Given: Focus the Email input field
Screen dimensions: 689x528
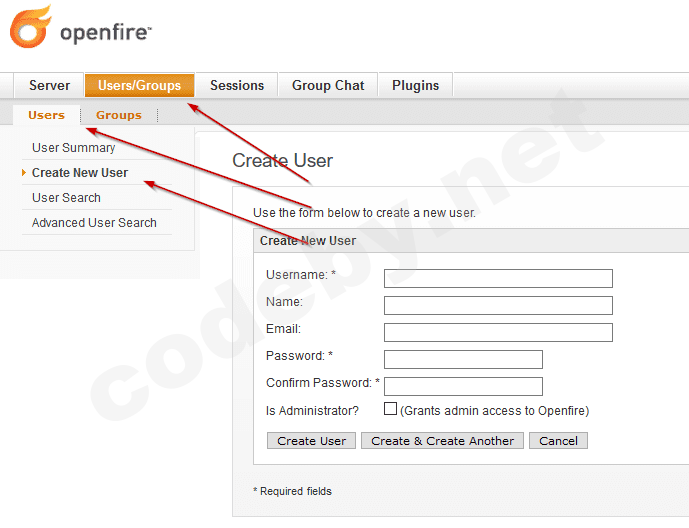Looking at the screenshot, I should [498, 332].
